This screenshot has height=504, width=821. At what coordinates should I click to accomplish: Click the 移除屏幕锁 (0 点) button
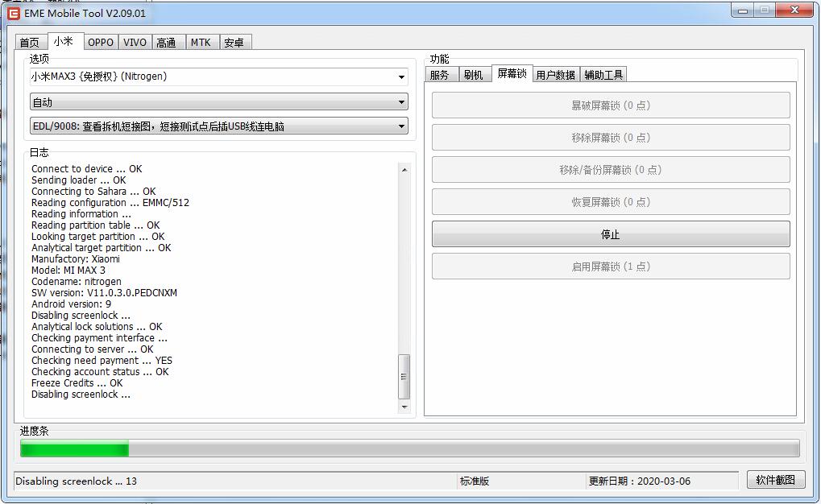(x=611, y=138)
